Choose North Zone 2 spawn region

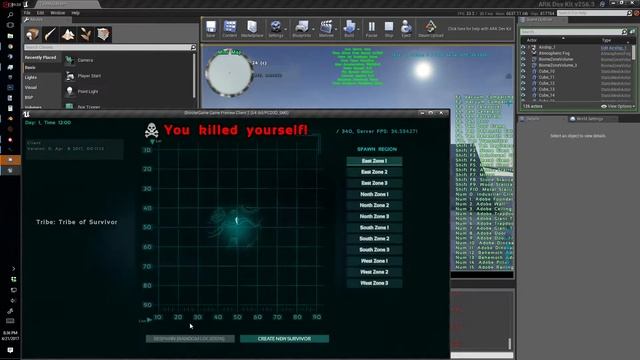(374, 205)
